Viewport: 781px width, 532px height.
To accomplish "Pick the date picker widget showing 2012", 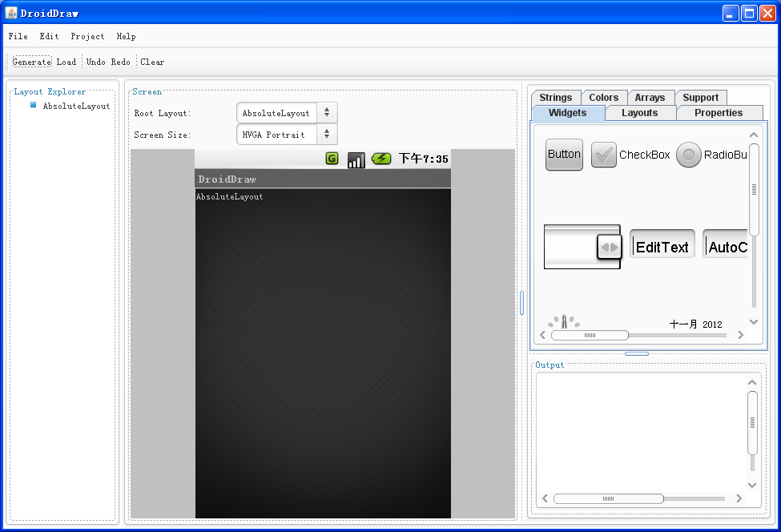I will tap(695, 324).
